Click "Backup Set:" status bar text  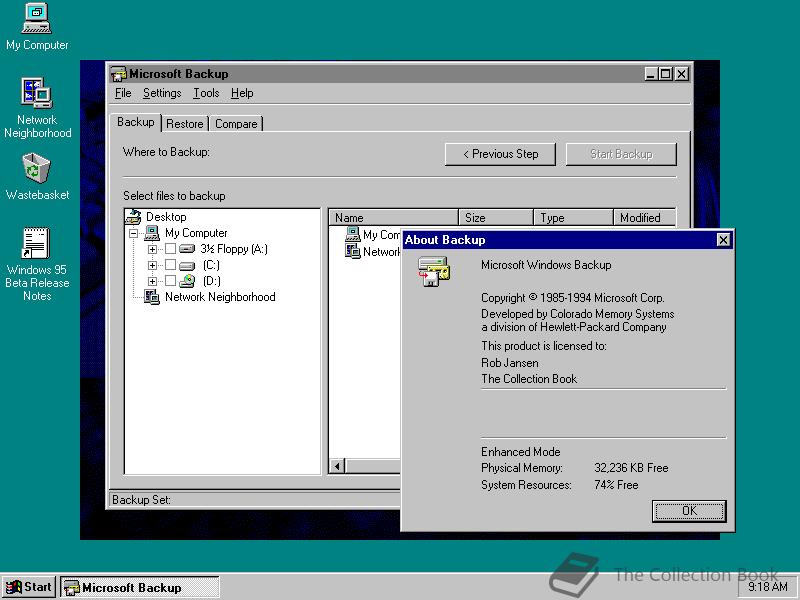[x=141, y=499]
